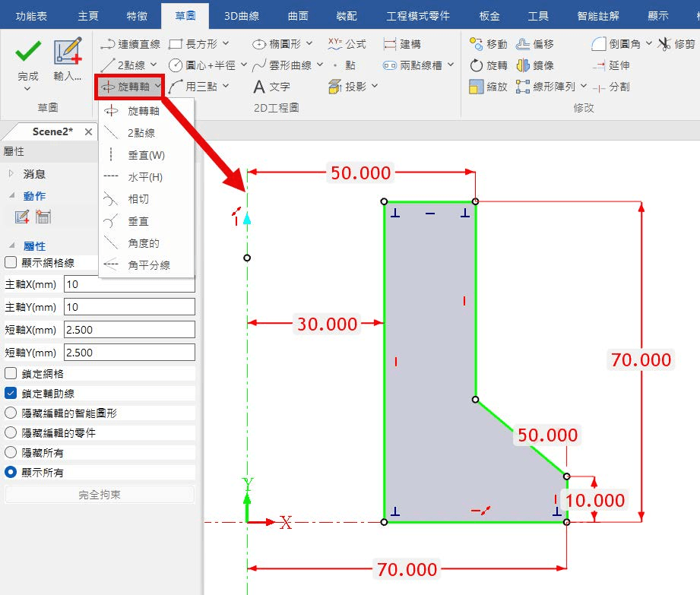
Task: Select the 連續直線 polyline tool
Action: click(130, 44)
